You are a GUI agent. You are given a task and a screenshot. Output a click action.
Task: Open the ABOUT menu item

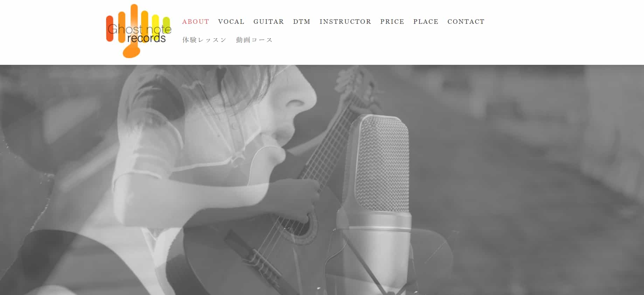click(196, 22)
